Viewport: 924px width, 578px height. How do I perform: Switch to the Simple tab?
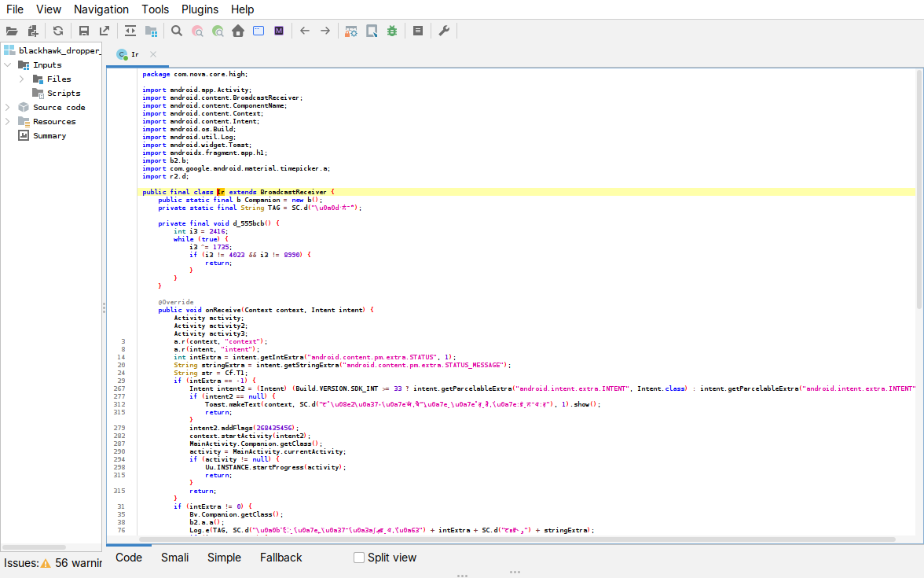point(224,558)
